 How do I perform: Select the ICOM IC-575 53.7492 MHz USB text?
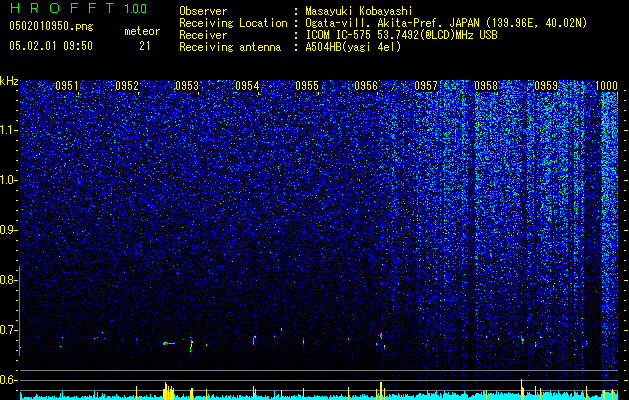[x=401, y=35]
